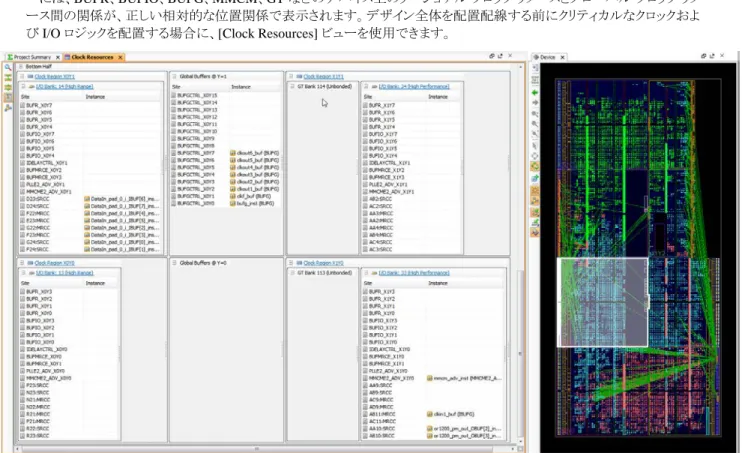Close the Clock Resources tab
742x453 pixels.
pos(120,57)
